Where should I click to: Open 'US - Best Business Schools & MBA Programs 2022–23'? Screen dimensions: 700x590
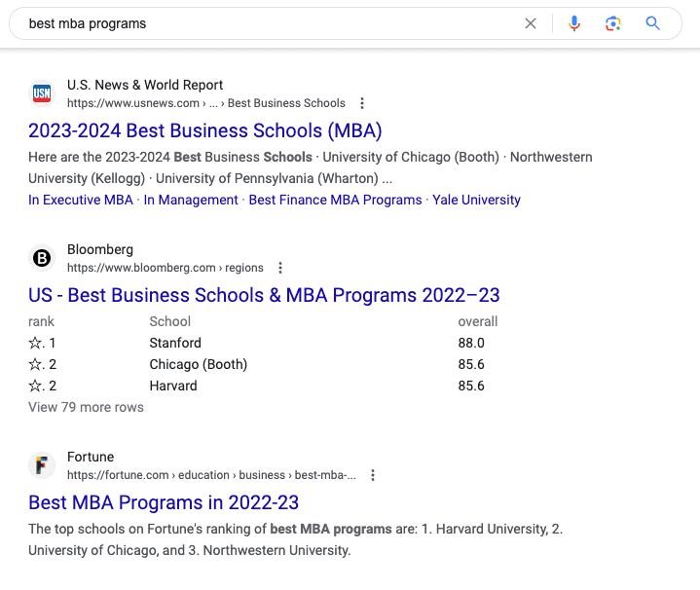[x=264, y=295]
